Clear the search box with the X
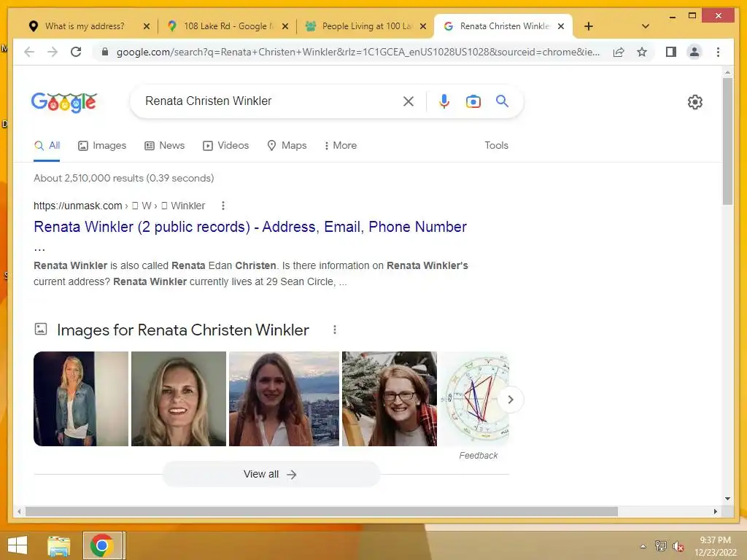 [409, 101]
